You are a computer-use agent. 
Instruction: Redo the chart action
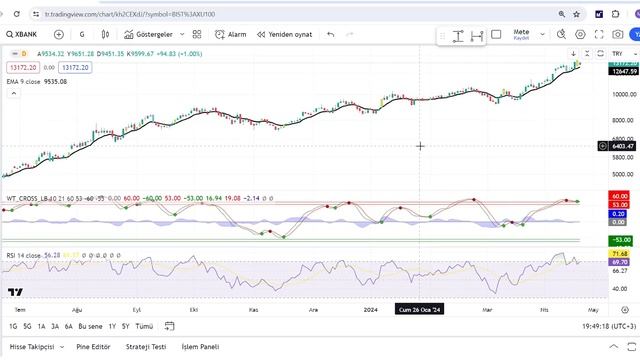click(x=350, y=35)
